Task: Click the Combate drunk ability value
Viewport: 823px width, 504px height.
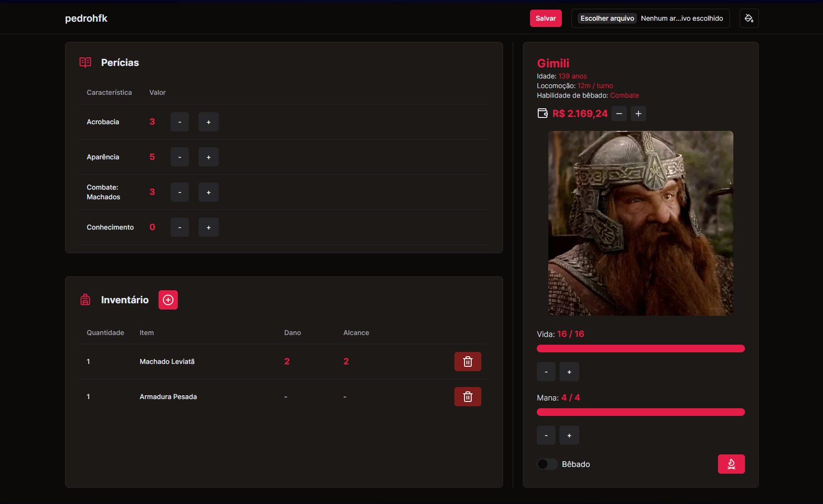Action: (x=624, y=95)
